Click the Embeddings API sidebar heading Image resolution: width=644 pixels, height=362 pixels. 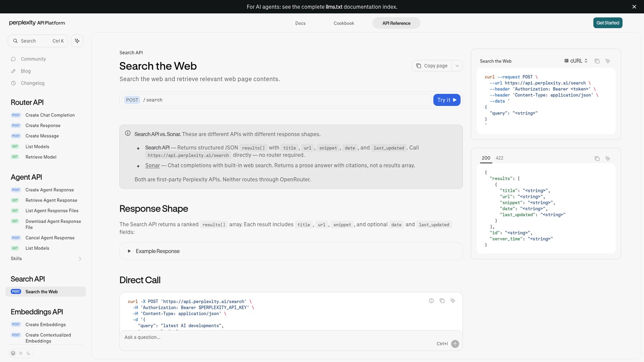(37, 312)
